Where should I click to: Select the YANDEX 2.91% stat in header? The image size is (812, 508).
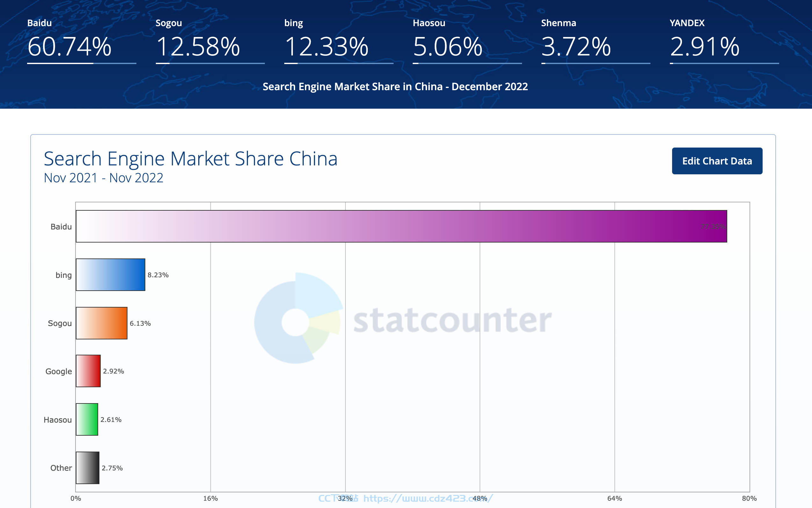[724, 41]
